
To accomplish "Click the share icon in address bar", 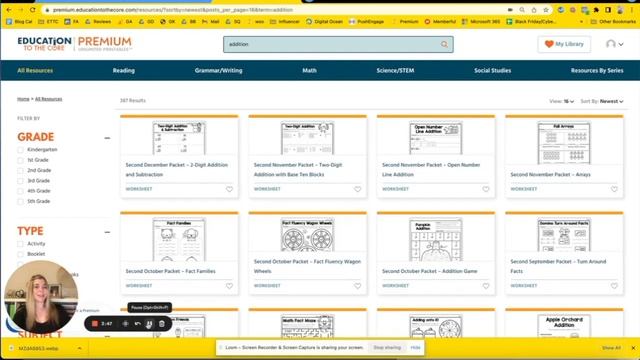I will [534, 10].
